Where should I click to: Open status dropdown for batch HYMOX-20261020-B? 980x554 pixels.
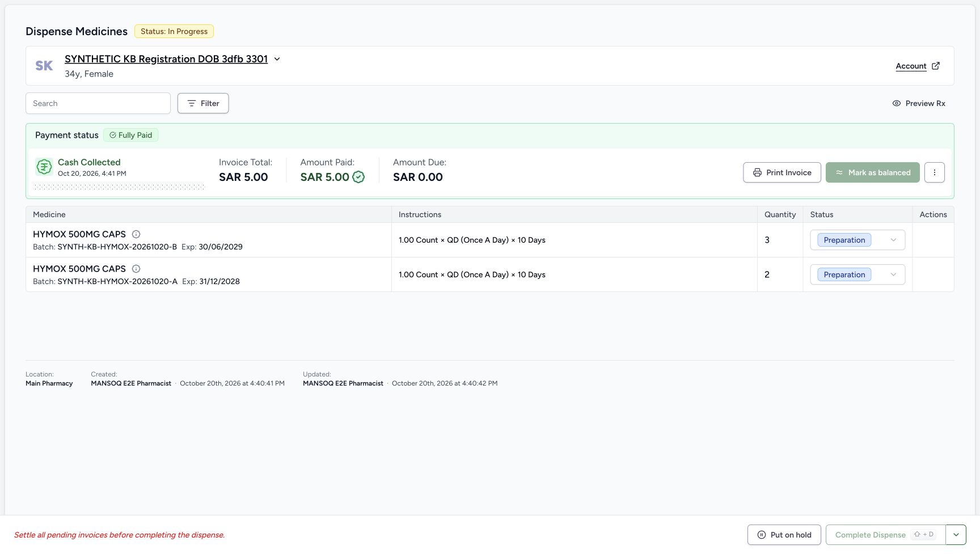pyautogui.click(x=857, y=240)
